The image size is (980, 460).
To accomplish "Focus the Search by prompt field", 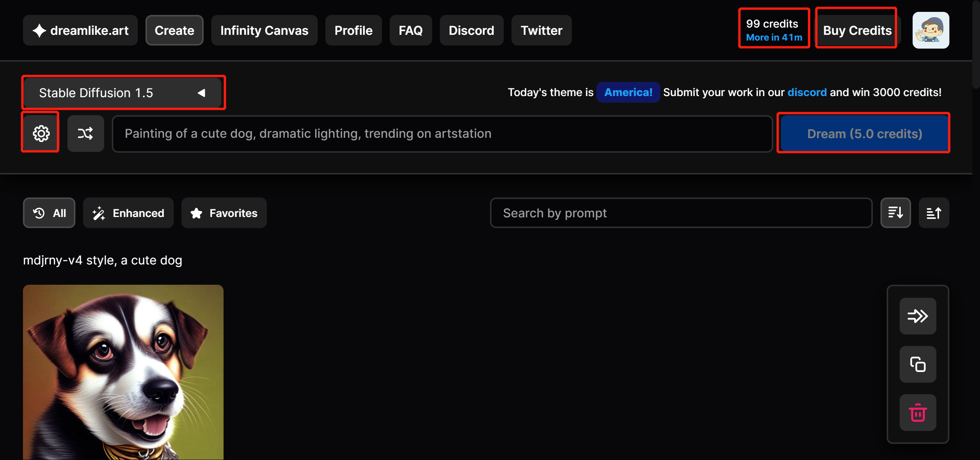I will pos(681,213).
